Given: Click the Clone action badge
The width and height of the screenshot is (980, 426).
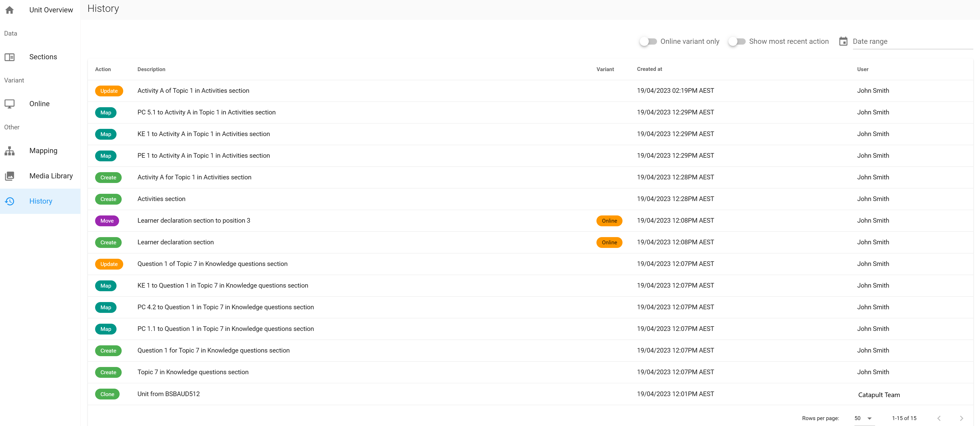Looking at the screenshot, I should pos(107,394).
